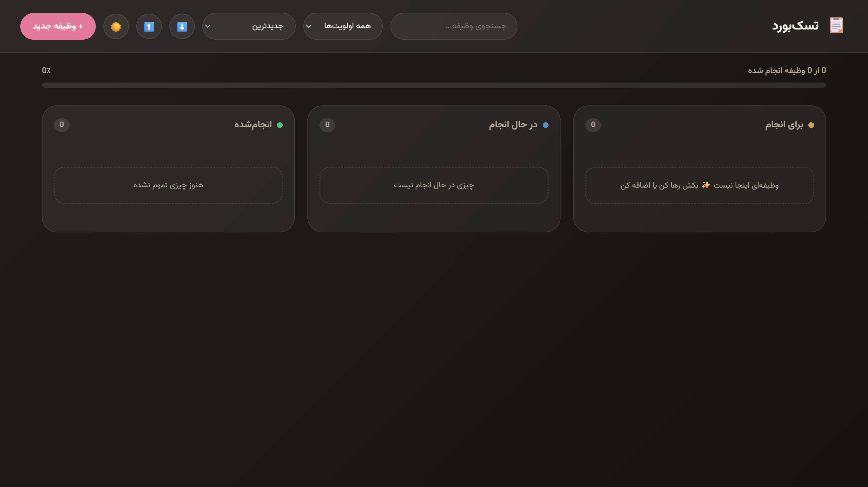Screen dimensions: 868x487
Task: Click the تسک‌بورد app title
Action: [x=795, y=26]
